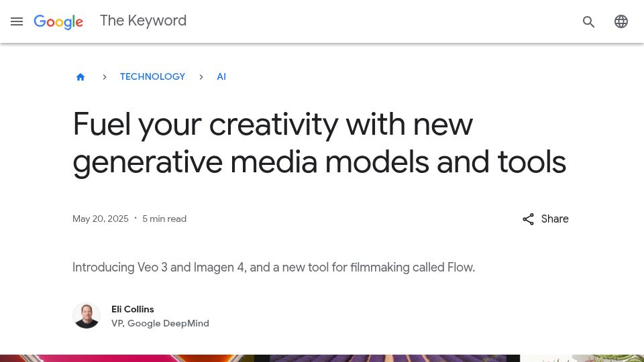Viewport: 644px width, 362px height.
Task: Click the Eli Collins author name
Action: 133,309
